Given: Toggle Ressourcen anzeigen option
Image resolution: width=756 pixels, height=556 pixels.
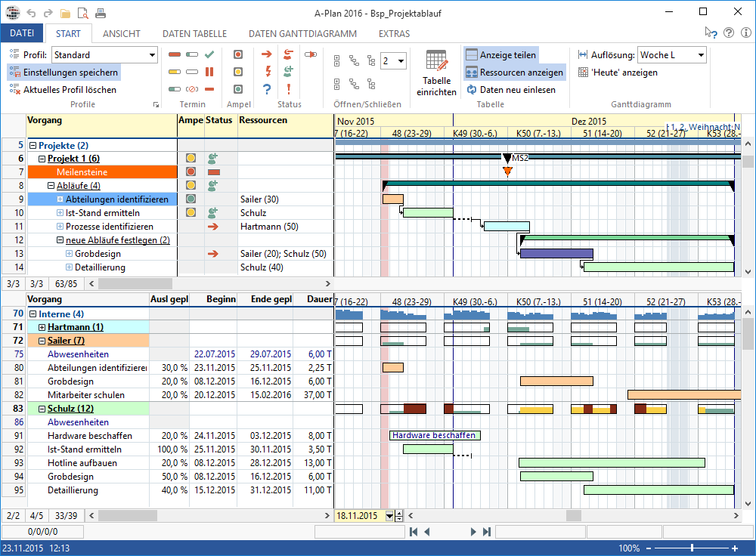Looking at the screenshot, I should point(514,73).
